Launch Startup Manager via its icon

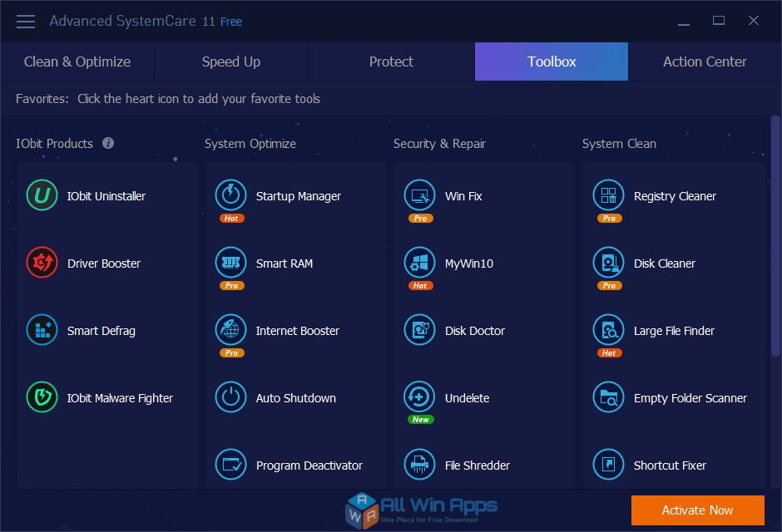coord(231,195)
